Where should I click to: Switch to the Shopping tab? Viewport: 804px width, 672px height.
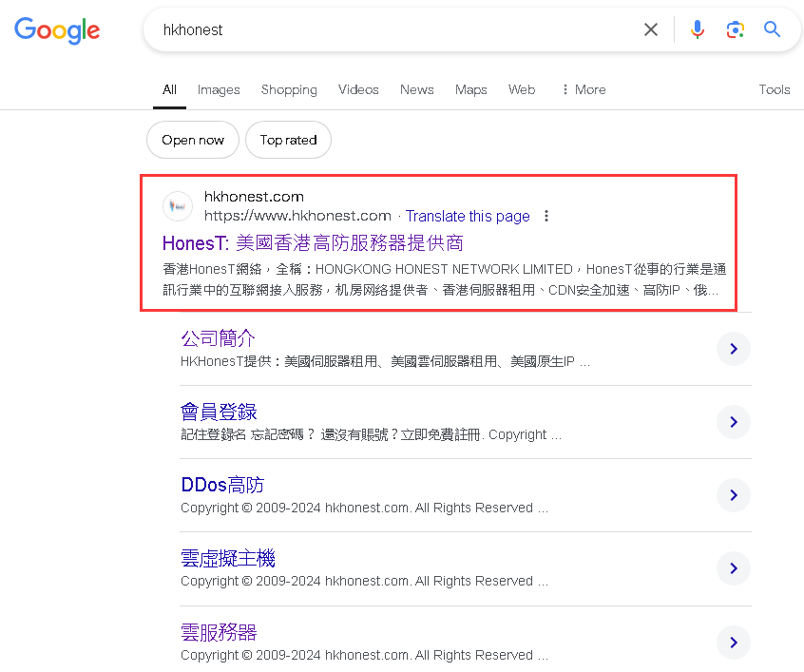289,89
